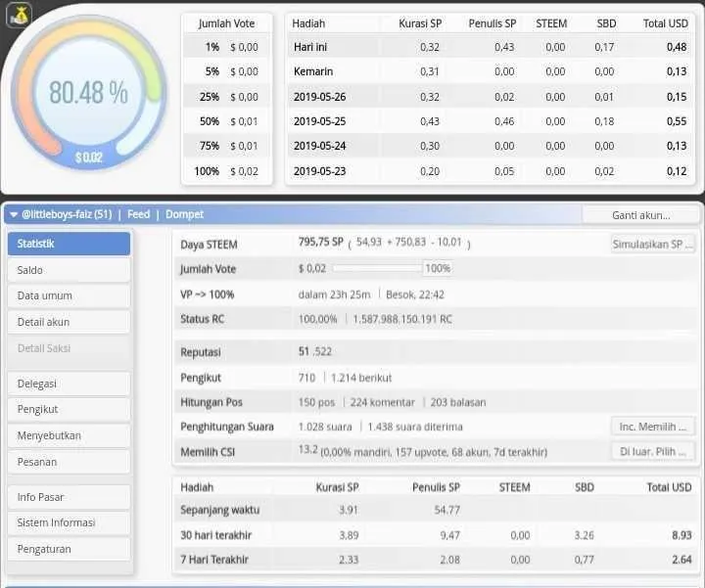The height and width of the screenshot is (588, 705).
Task: Select the 100% vote amount row
Action: click(x=226, y=171)
